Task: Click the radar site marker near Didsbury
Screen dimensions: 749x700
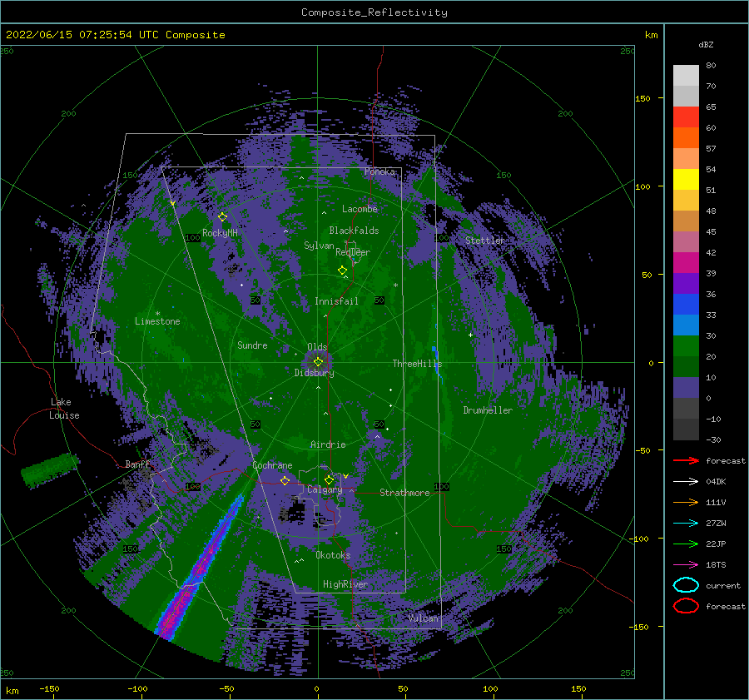Action: click(x=318, y=362)
